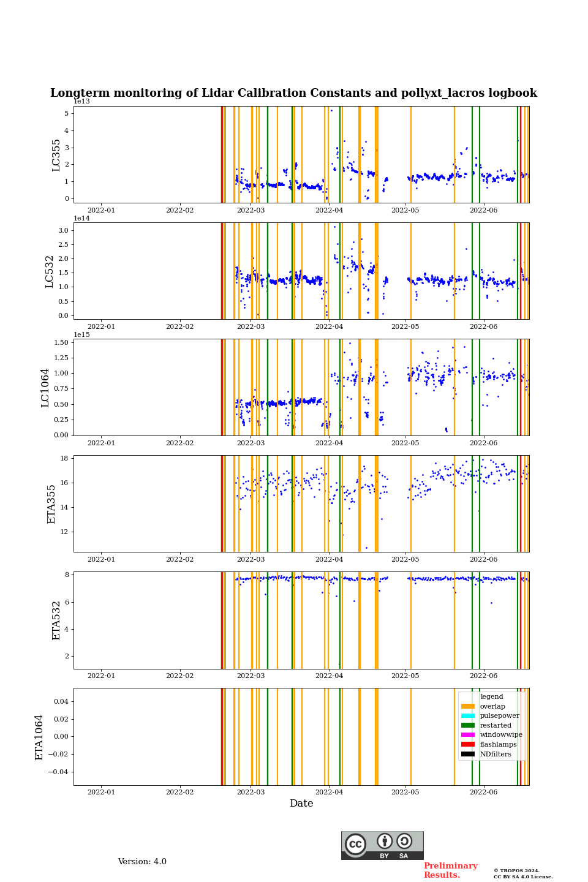This screenshot has width=588, height=882.
Task: Click the 'Version: 4.0' text
Action: click(x=142, y=862)
